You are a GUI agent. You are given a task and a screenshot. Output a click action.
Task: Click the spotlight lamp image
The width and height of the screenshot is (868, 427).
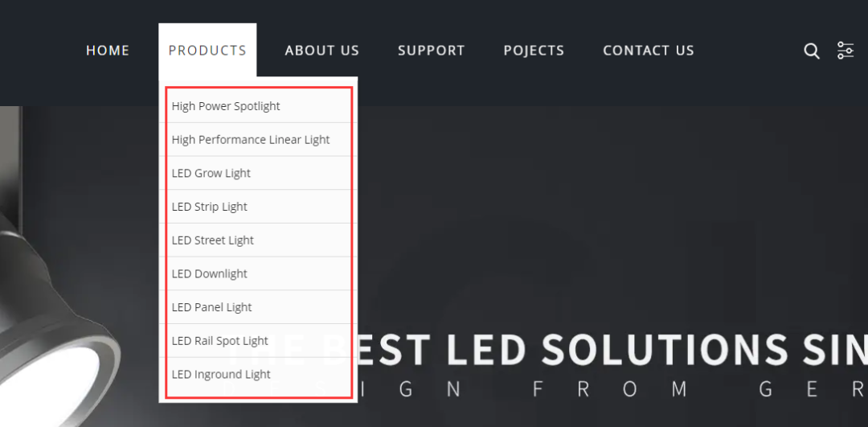click(56, 322)
